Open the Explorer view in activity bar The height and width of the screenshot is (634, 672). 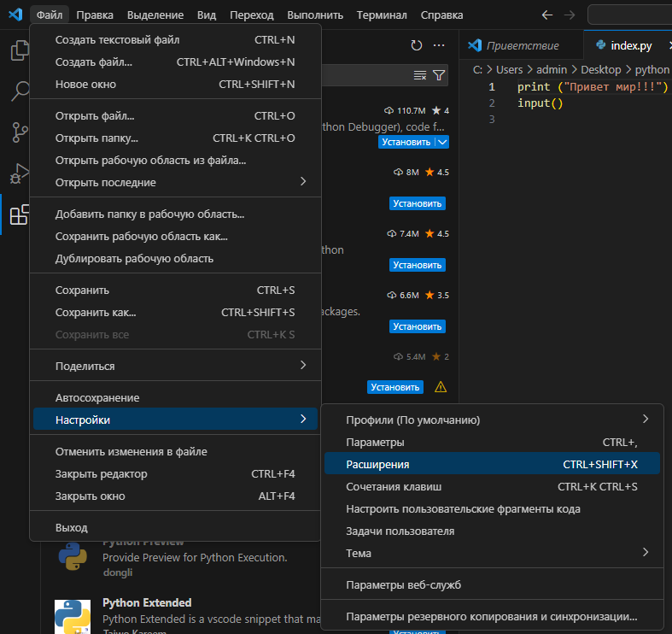tap(20, 50)
